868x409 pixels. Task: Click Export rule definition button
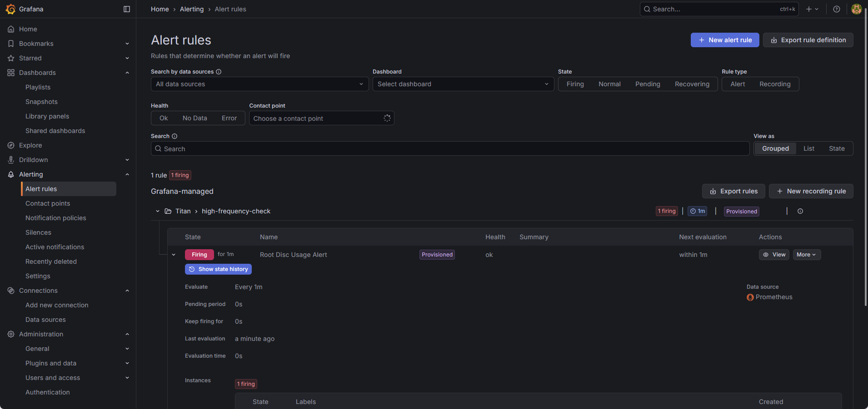(x=808, y=40)
